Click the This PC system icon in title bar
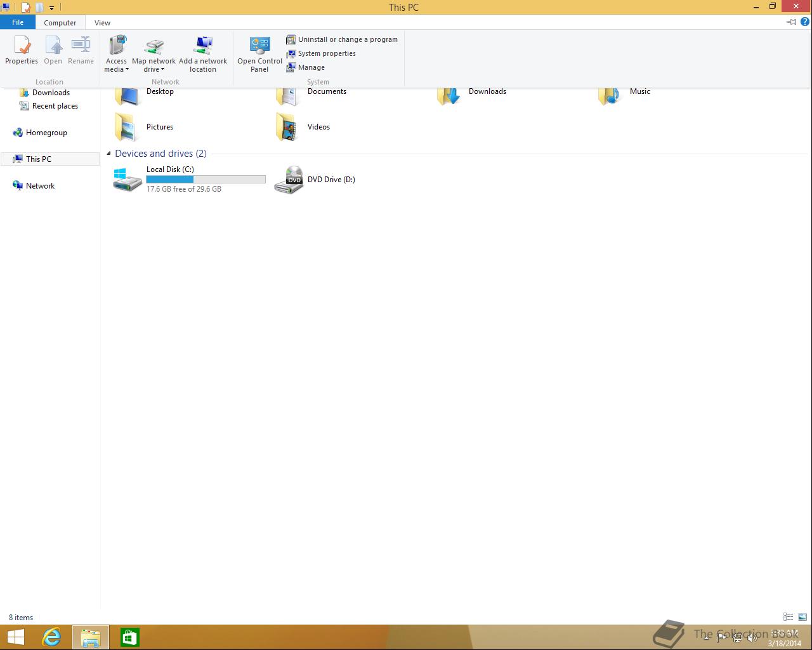Image resolution: width=812 pixels, height=650 pixels. [x=4, y=7]
